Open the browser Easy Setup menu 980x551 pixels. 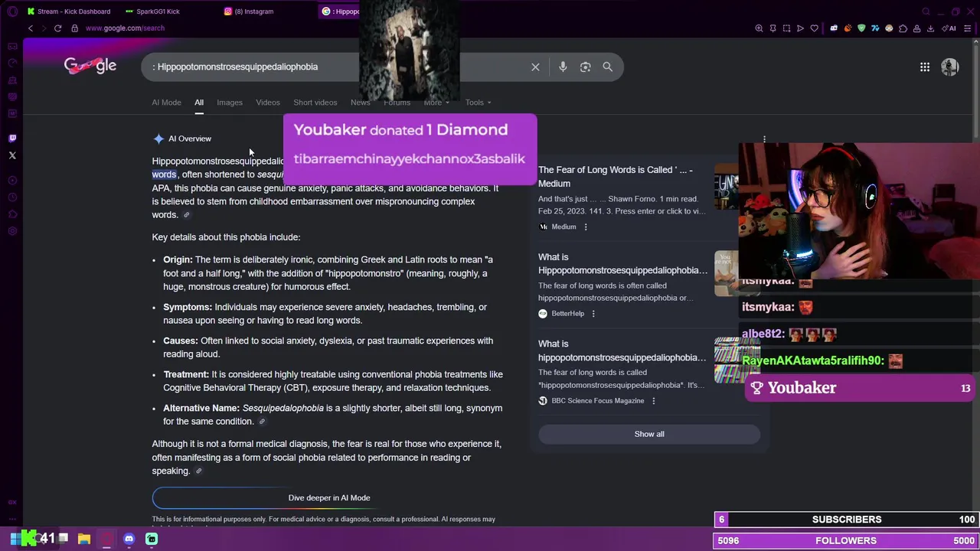(969, 28)
